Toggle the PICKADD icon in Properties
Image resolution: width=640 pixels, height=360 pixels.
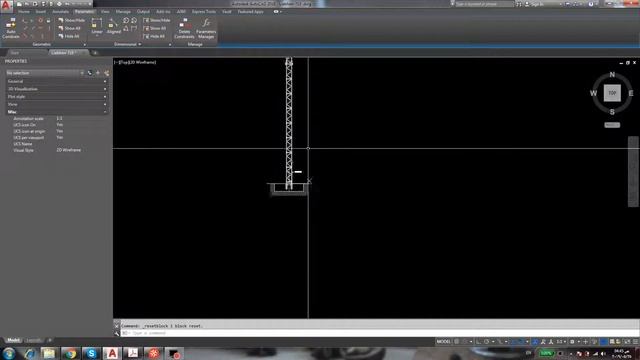click(x=90, y=73)
